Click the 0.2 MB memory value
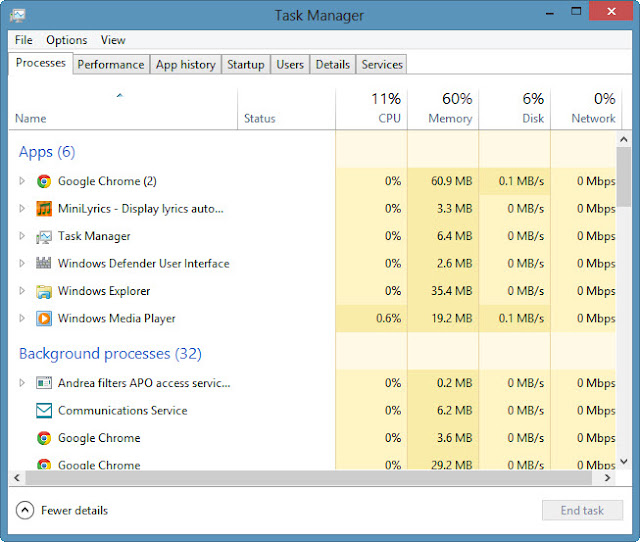This screenshot has height=542, width=640. coord(454,383)
